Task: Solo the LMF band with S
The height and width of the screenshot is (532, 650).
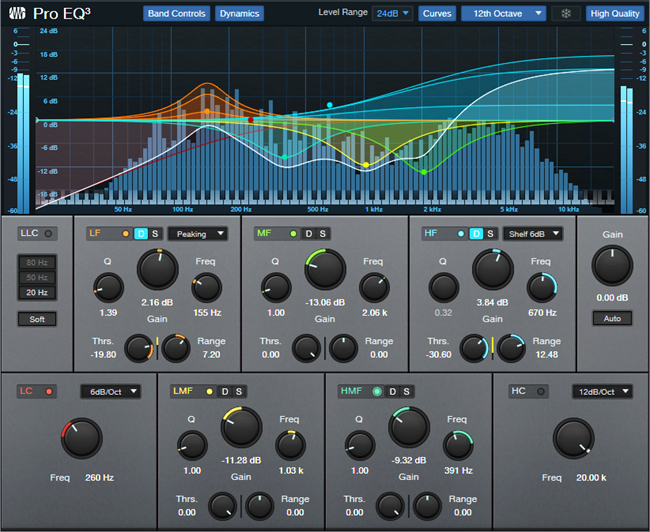Action: tap(239, 391)
